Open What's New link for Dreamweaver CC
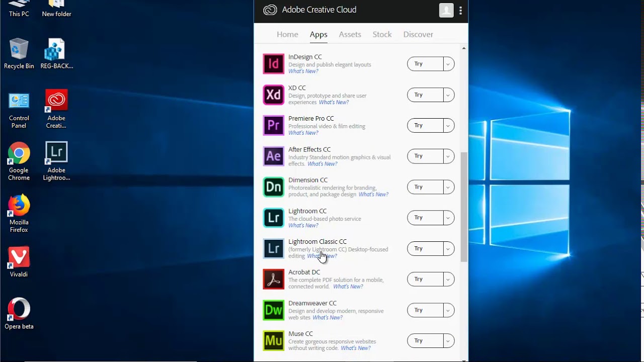644x362 pixels. coord(328,318)
